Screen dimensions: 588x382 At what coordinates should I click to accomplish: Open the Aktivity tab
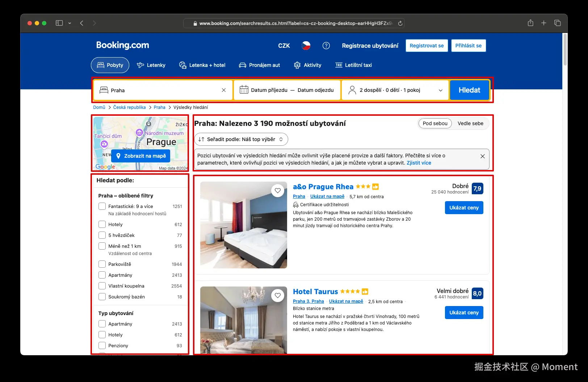pyautogui.click(x=307, y=65)
